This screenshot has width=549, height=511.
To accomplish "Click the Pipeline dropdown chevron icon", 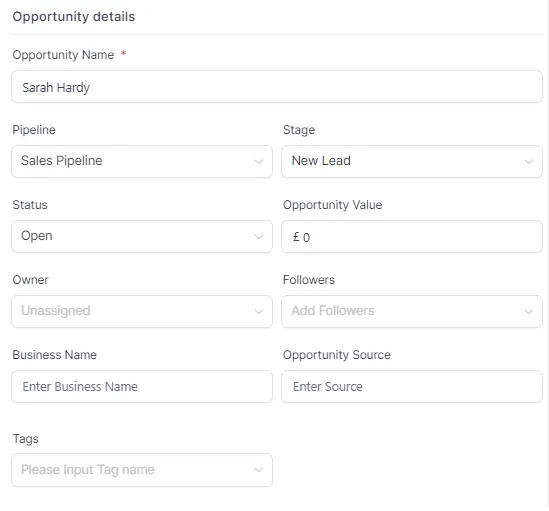I will [259, 161].
